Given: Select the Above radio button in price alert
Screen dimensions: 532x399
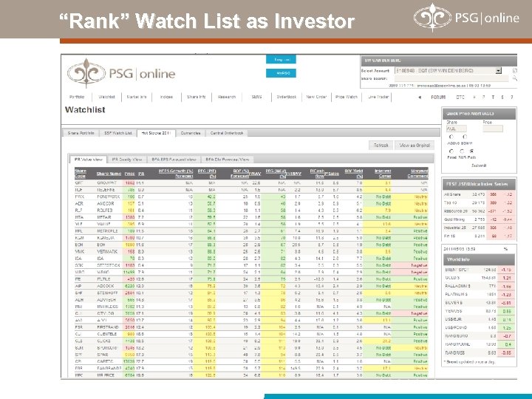Looking at the screenshot, I should click(451, 137).
